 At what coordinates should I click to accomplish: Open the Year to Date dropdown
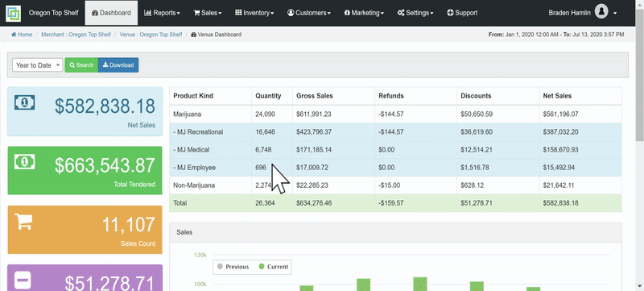coord(37,65)
